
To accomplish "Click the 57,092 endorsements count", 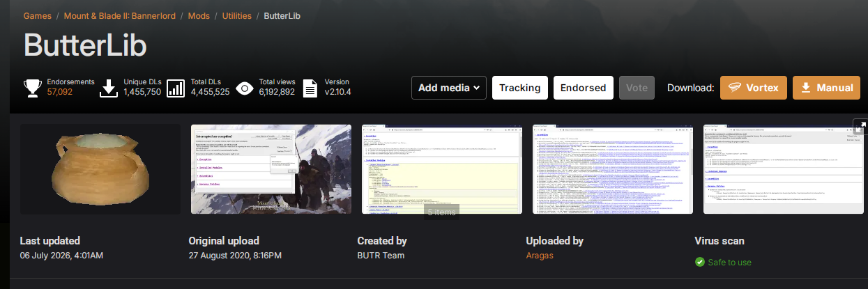I will [x=60, y=92].
